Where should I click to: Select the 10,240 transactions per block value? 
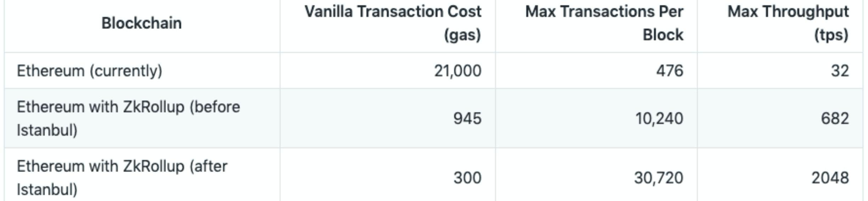[659, 118]
